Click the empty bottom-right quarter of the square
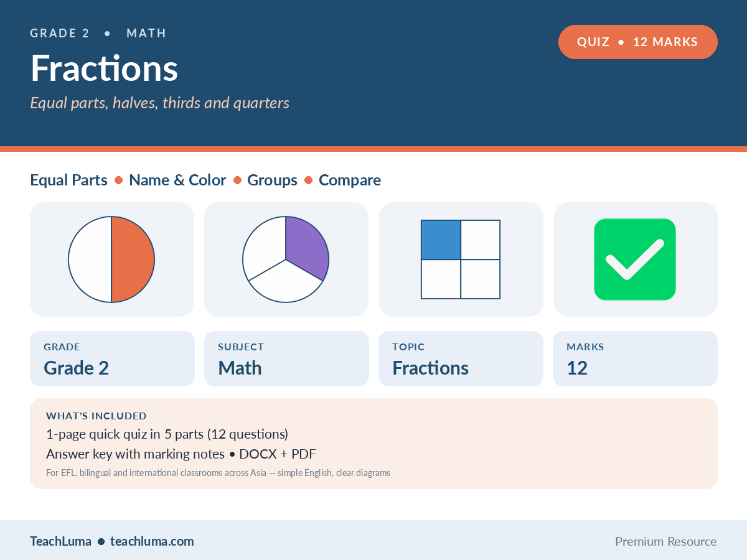The height and width of the screenshot is (560, 747). 481,279
